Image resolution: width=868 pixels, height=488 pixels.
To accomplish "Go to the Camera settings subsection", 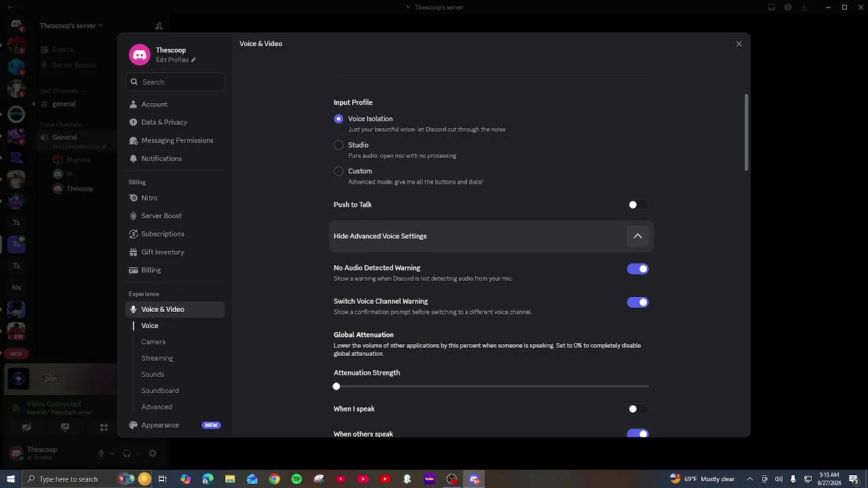I will [x=153, y=342].
